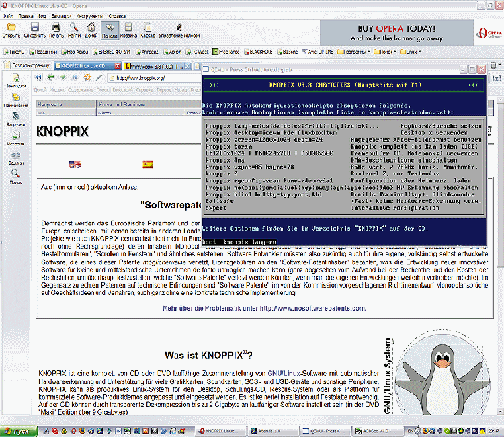The height and width of the screenshot is (437, 504).
Task: Click the address field with knoppix.org URL
Action: [x=155, y=78]
